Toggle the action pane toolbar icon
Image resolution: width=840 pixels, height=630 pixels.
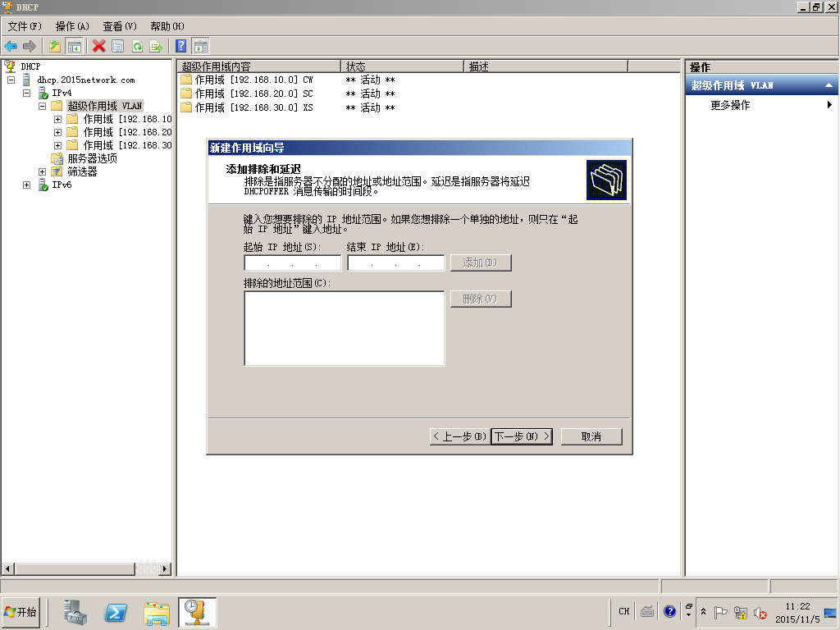(200, 47)
